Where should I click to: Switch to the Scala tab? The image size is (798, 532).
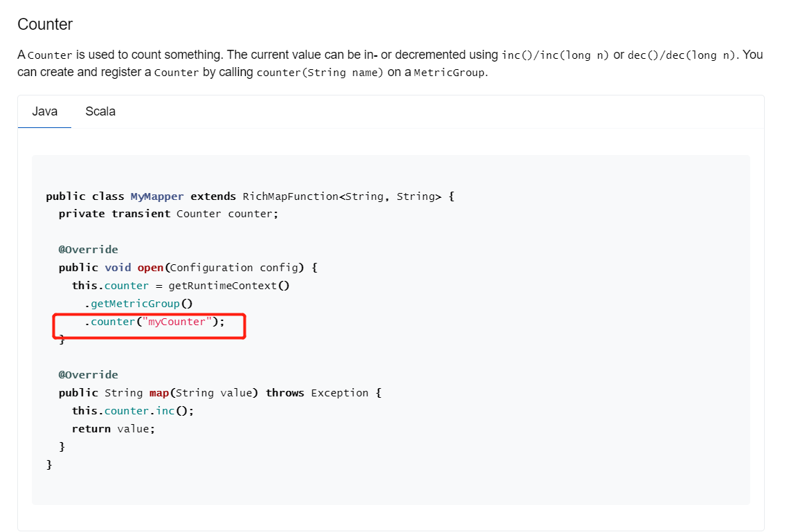(x=100, y=111)
